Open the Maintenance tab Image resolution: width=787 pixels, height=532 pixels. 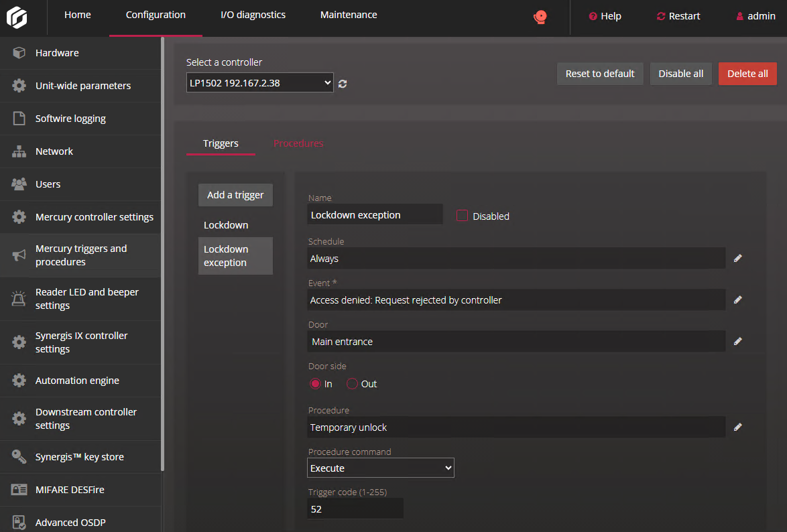coord(349,15)
